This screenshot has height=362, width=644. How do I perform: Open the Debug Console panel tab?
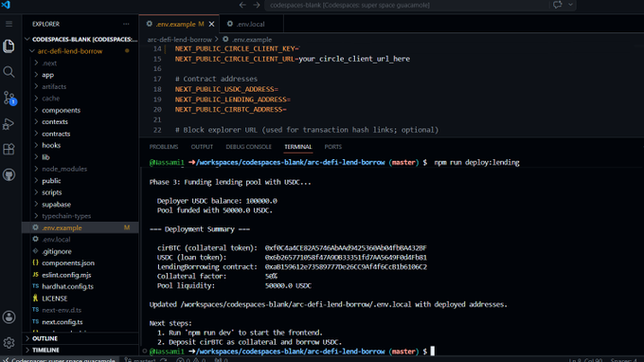click(x=248, y=147)
